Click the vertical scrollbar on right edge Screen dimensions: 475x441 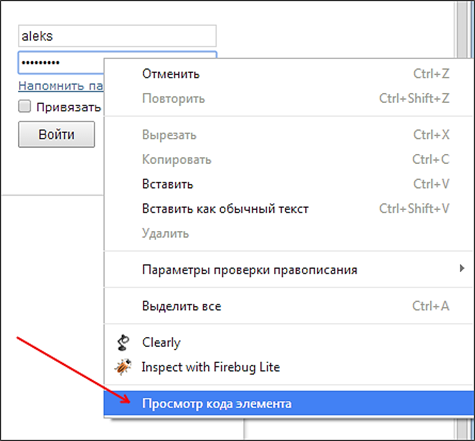tap(463, 30)
